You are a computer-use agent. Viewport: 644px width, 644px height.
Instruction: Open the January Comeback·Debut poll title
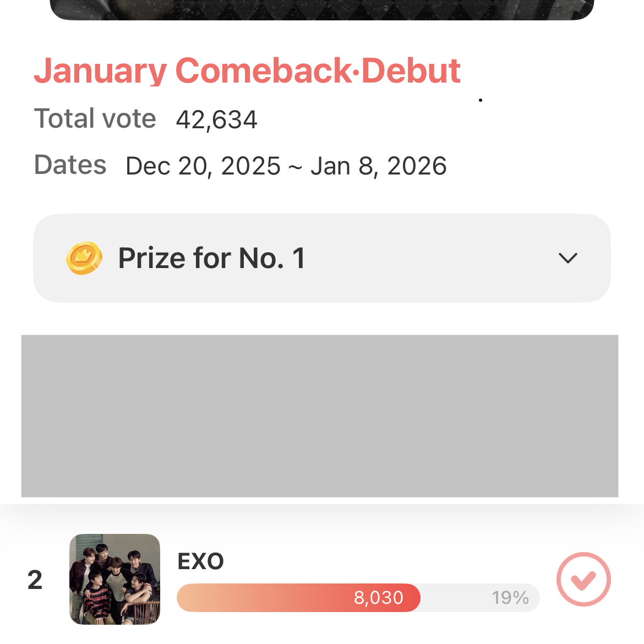[x=247, y=70]
